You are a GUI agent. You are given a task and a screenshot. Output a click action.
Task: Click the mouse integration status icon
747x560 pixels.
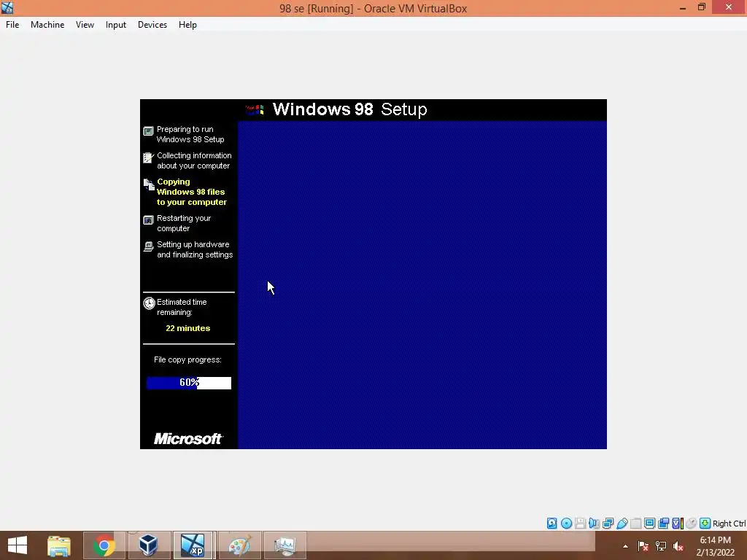(x=692, y=524)
